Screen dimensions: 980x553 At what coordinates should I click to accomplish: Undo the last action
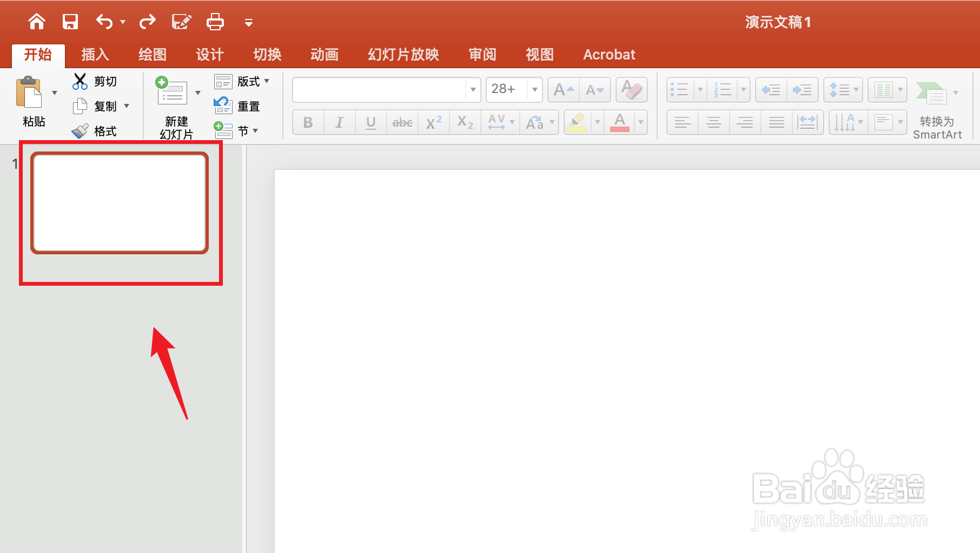[x=104, y=22]
